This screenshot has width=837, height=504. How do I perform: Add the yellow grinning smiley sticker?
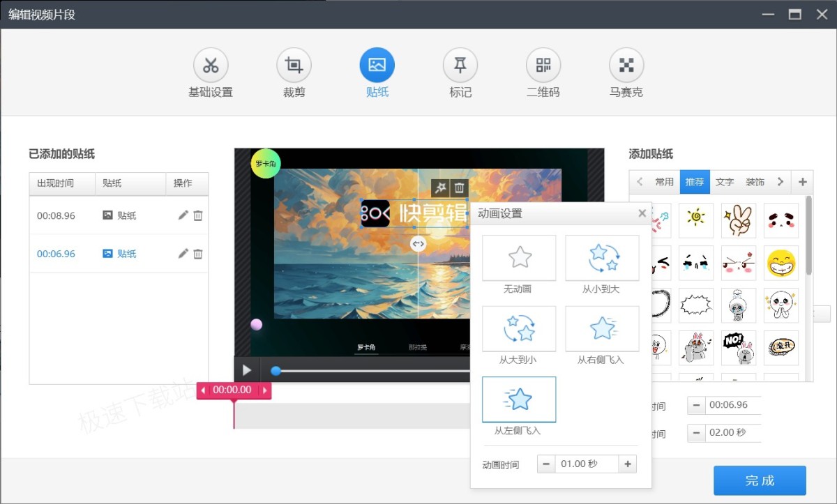781,264
